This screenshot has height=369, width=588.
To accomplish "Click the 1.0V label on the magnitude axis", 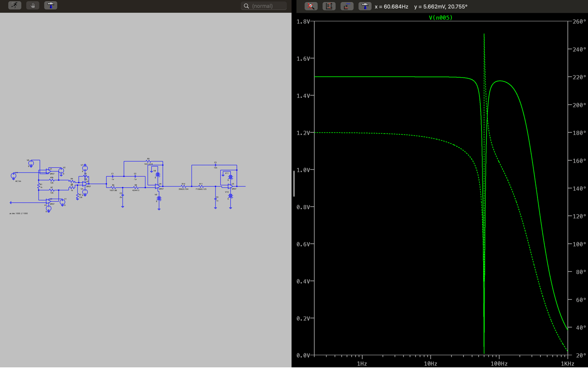I will (303, 170).
